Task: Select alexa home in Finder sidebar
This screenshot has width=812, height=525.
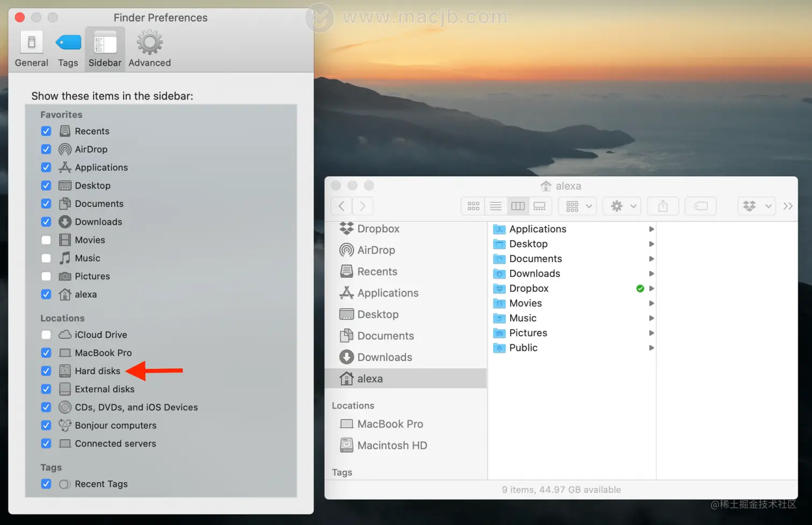Action: 407,379
